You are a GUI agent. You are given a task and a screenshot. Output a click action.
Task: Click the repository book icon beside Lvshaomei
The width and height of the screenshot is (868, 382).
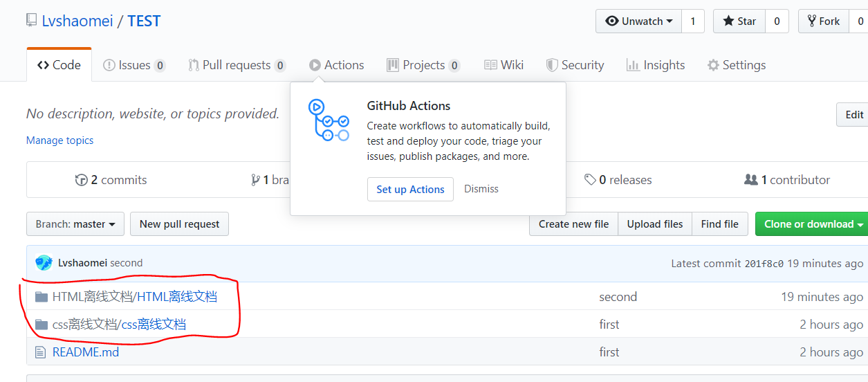[x=31, y=21]
